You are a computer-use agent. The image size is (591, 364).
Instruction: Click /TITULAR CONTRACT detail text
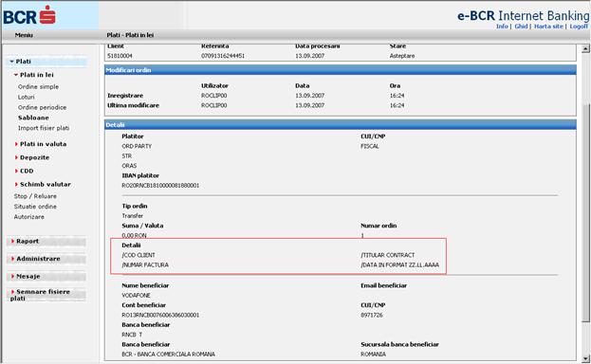pyautogui.click(x=387, y=255)
